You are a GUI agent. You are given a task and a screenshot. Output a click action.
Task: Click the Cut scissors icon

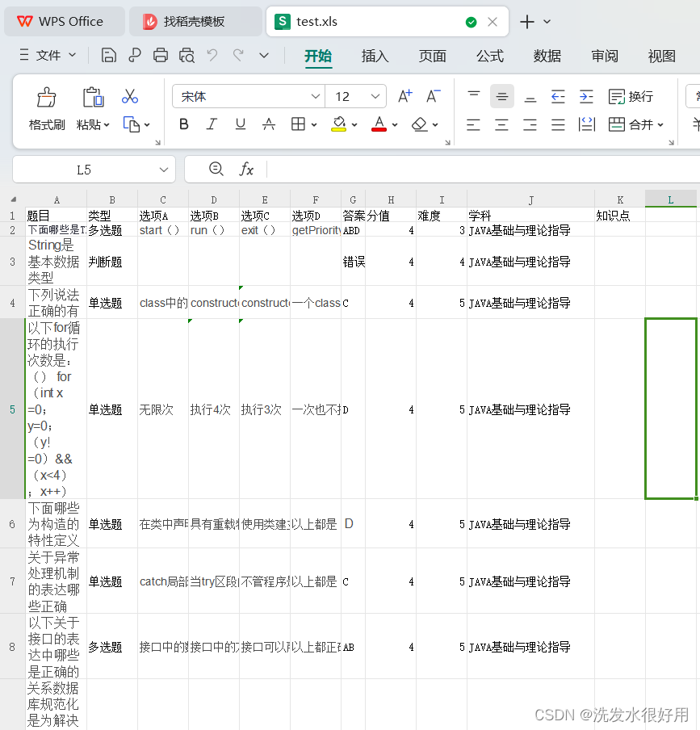pos(130,95)
